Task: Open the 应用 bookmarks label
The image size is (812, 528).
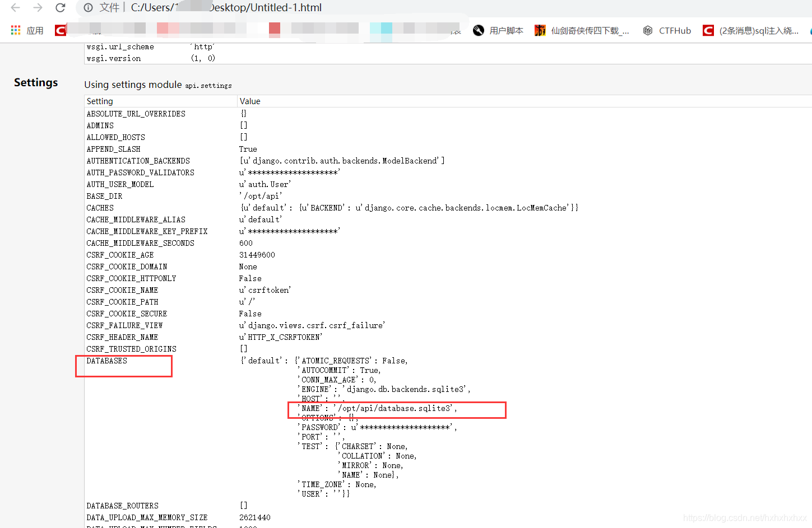Action: [x=35, y=30]
